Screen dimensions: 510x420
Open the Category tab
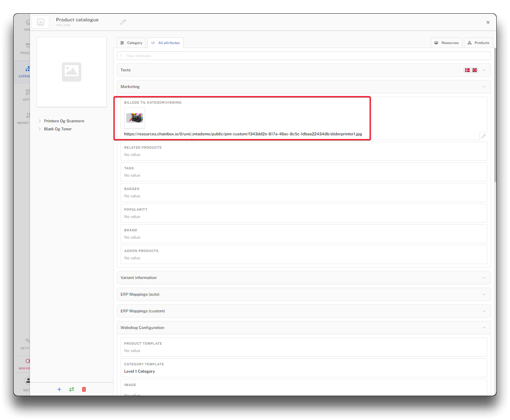[131, 43]
